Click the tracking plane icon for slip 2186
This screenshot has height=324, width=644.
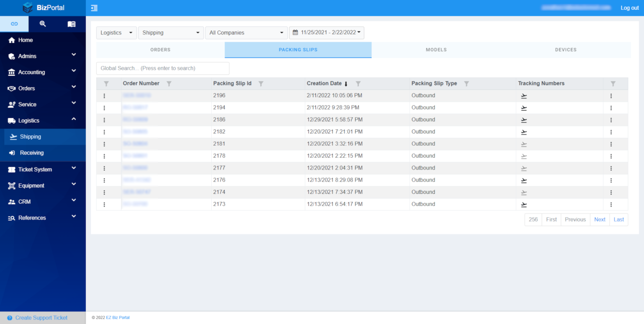click(x=524, y=120)
